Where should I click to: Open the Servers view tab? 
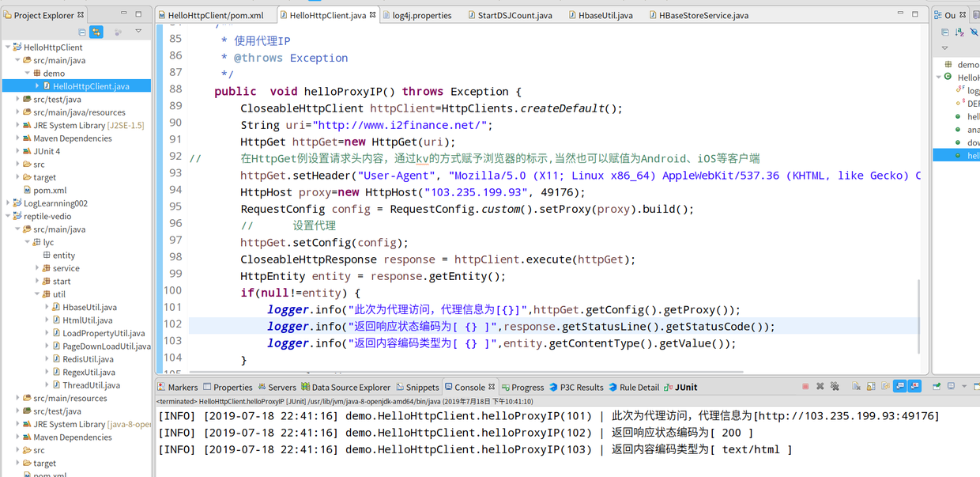pyautogui.click(x=277, y=387)
